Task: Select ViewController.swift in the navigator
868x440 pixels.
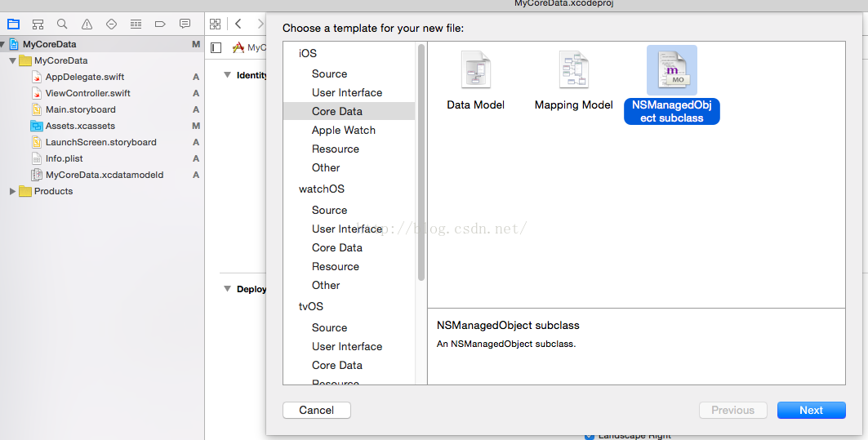Action: [88, 93]
